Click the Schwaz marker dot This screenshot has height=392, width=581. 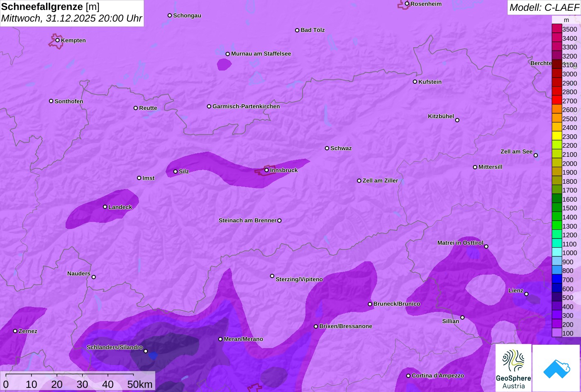(x=327, y=148)
